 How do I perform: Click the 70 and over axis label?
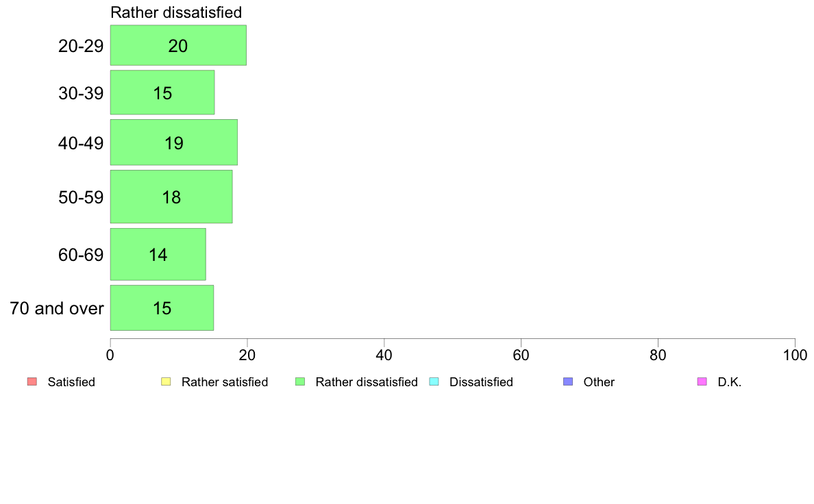pyautogui.click(x=57, y=308)
